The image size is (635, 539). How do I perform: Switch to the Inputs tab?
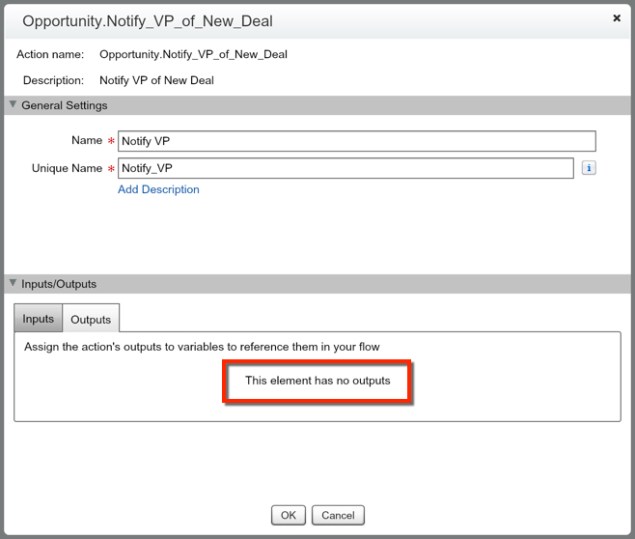coord(38,319)
